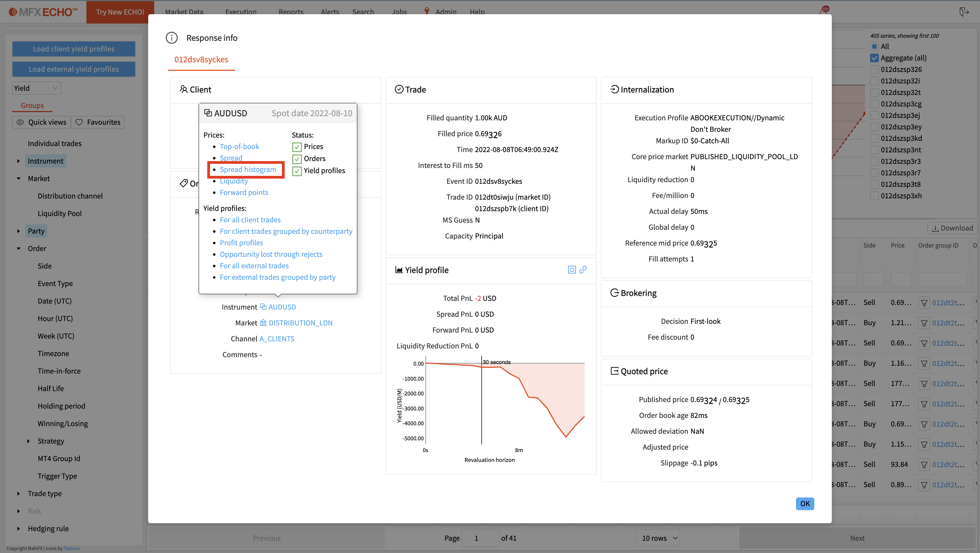Click the Side column filter input

(x=873, y=279)
